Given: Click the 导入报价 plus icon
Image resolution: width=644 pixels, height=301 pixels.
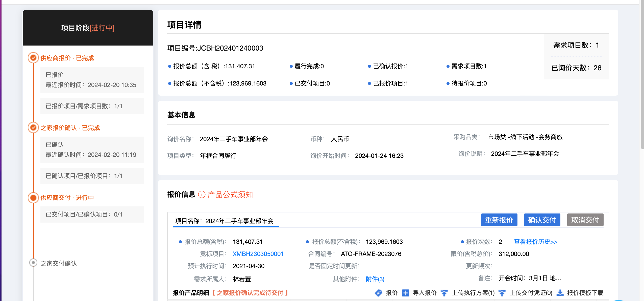Looking at the screenshot, I should [406, 293].
